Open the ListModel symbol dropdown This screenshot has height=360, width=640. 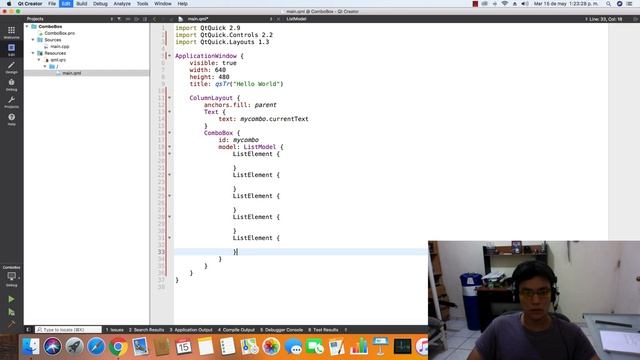coord(296,19)
